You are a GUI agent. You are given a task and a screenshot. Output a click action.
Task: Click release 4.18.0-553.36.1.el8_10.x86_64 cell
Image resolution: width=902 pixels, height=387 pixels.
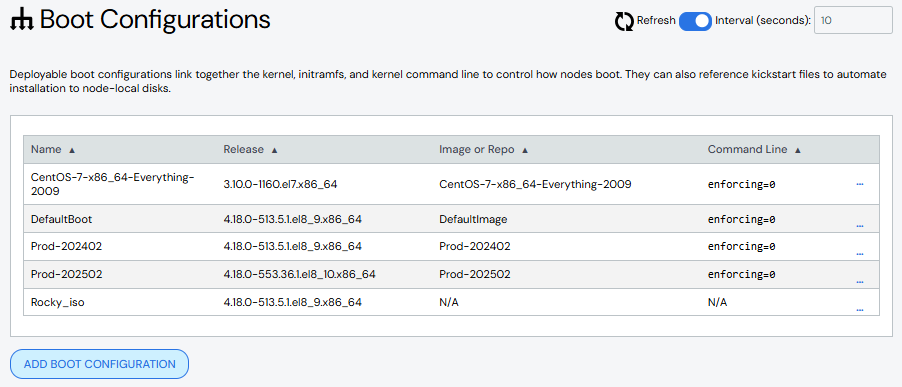(x=300, y=274)
